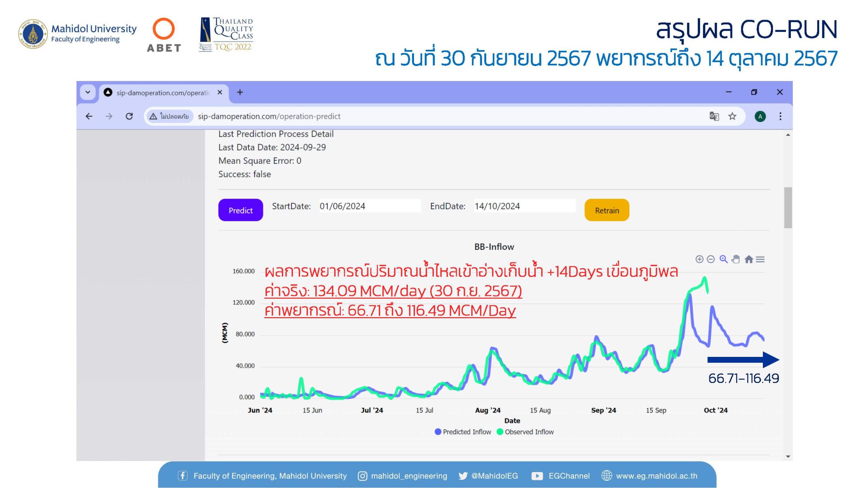Click the EGChannel text
Viewport: 868px width, 488px height.
click(x=569, y=476)
